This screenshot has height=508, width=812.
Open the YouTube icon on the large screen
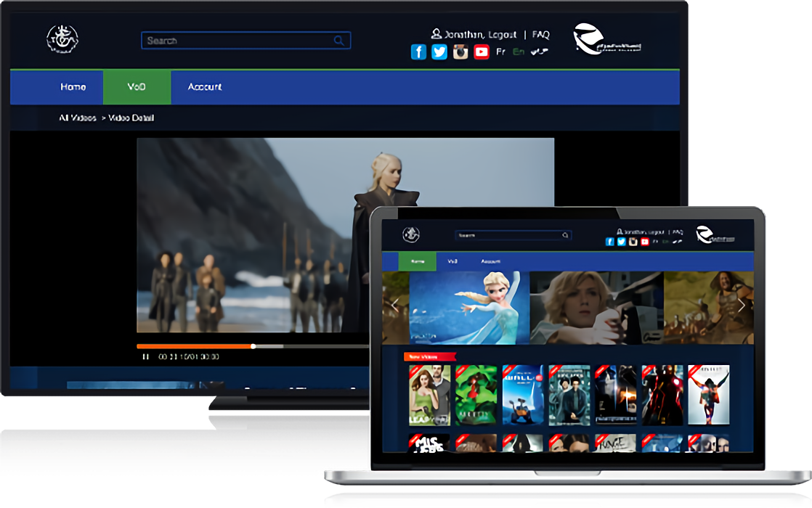point(481,52)
